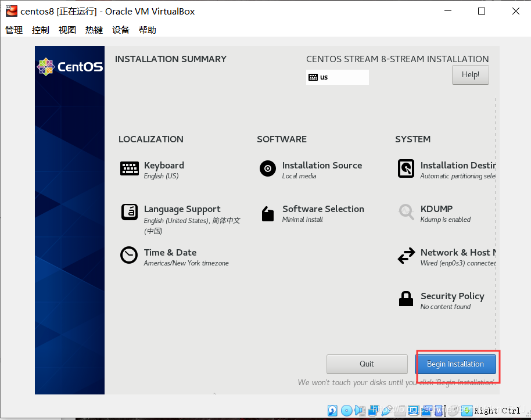Click the CentOS logo in sidebar

[x=70, y=67]
